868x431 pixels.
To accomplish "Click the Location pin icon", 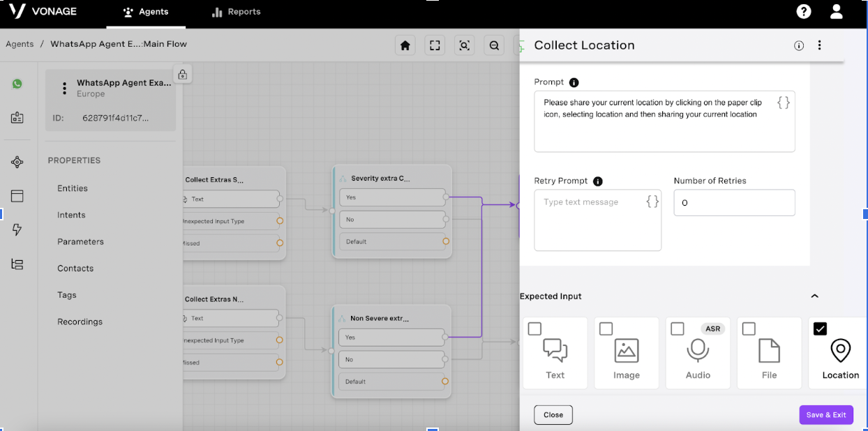I will 841,351.
